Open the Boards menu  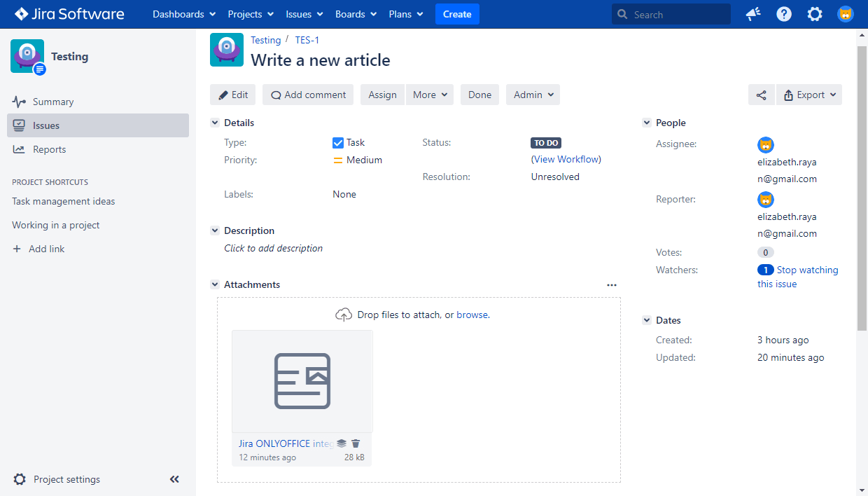pos(355,13)
